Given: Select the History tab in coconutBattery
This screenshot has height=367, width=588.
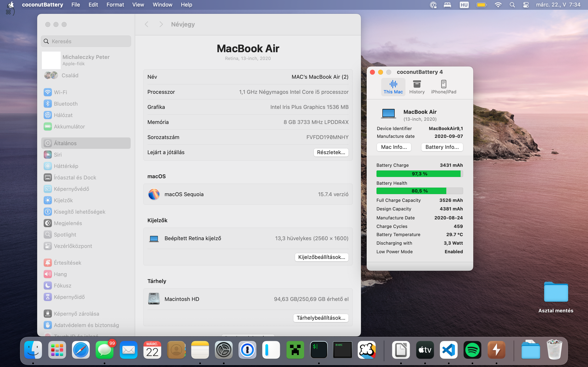Looking at the screenshot, I should [x=417, y=87].
